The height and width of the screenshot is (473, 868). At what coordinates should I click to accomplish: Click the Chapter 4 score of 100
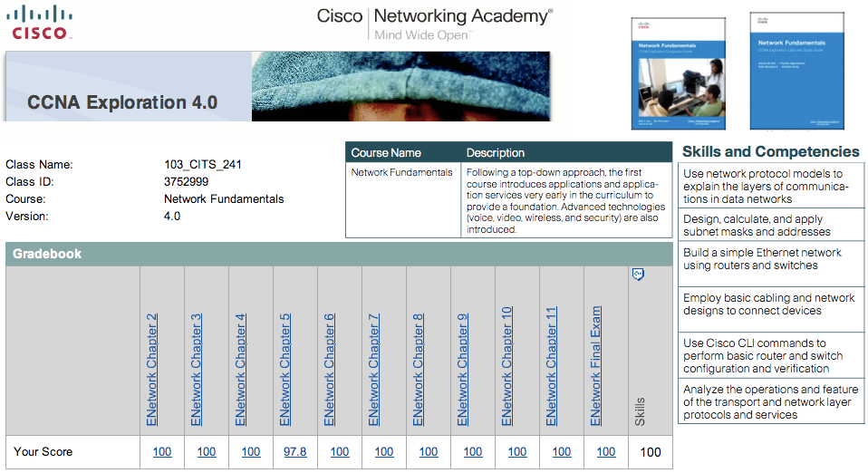pyautogui.click(x=251, y=452)
